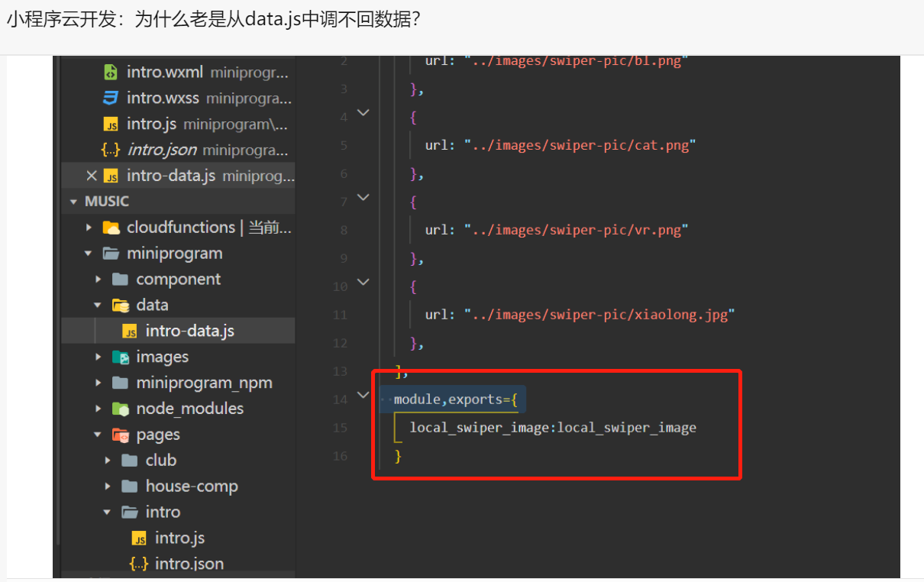Click the cloudfunctions cloud folder icon

pyautogui.click(x=111, y=228)
